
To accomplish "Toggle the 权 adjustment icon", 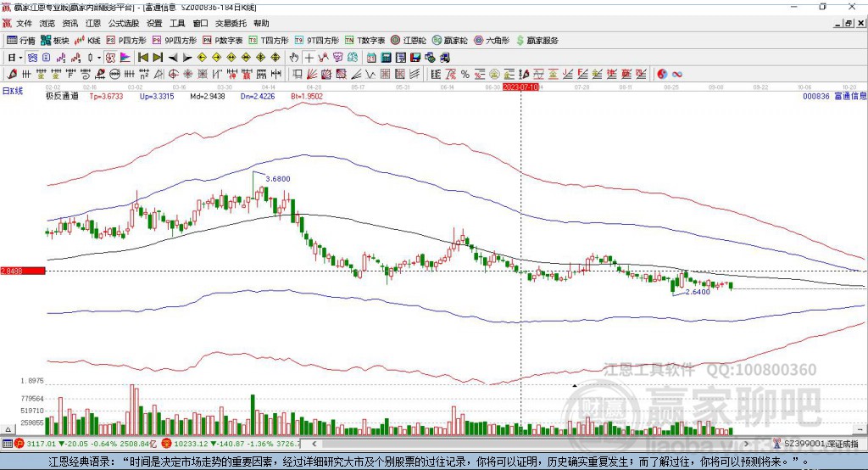I will (111, 58).
